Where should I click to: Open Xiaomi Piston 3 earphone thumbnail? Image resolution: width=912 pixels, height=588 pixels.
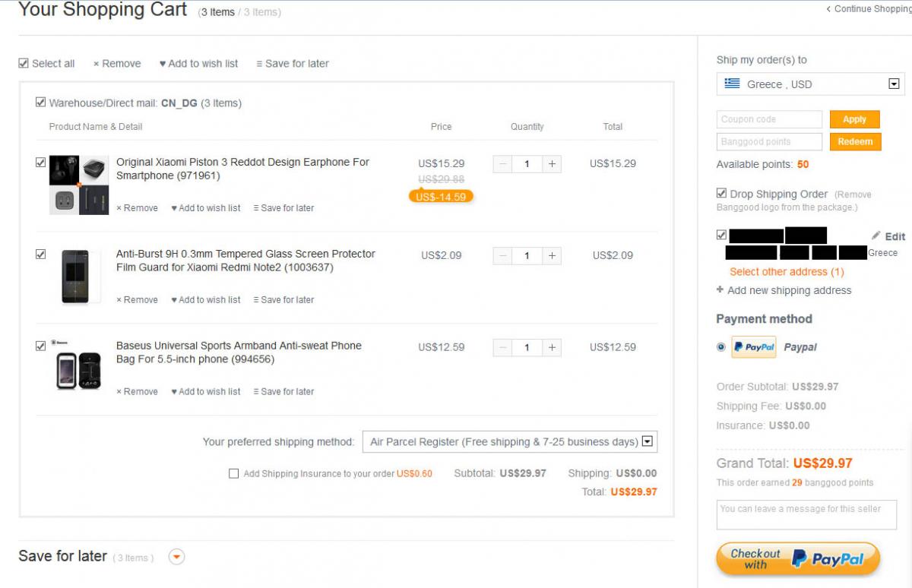coord(79,185)
